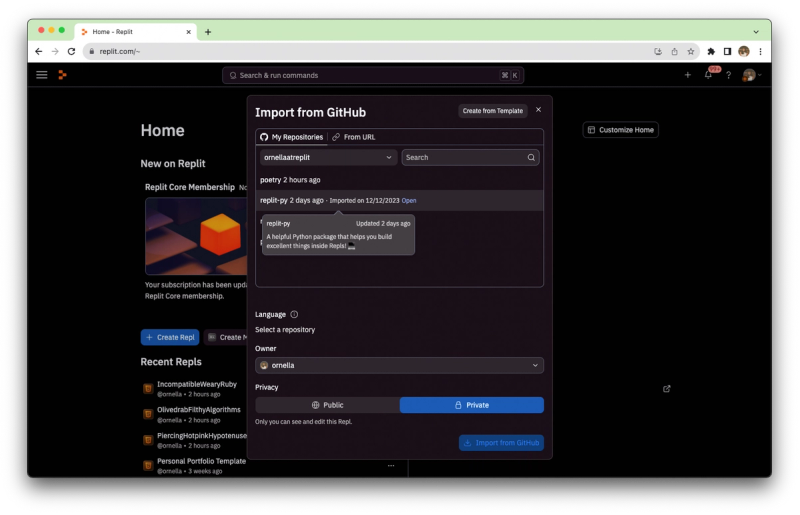Screen dimensions: 800x515
Task: Click the OlivedrabFilthyAlgorithms repl icon
Action: coord(148,414)
